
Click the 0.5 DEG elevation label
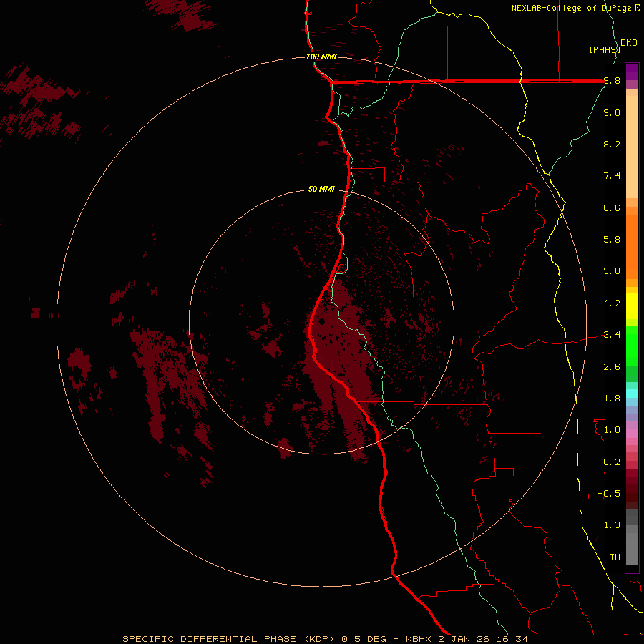364,639
